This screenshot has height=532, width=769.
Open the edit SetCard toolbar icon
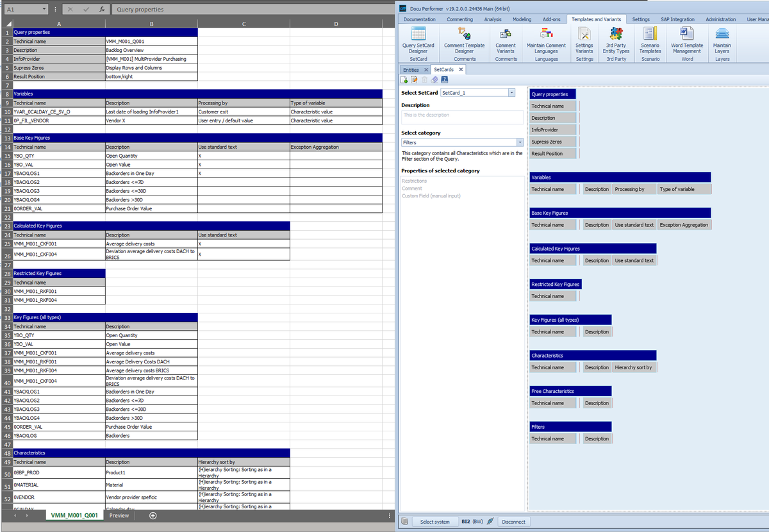coord(415,79)
